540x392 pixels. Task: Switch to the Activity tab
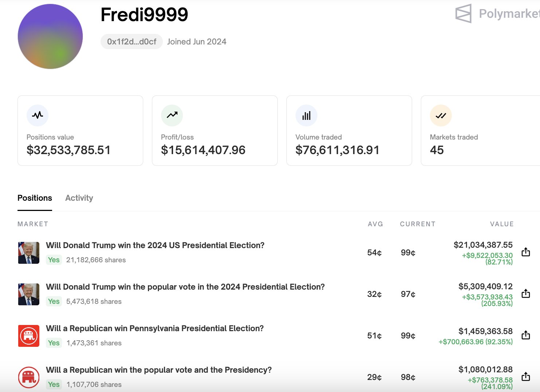click(x=79, y=198)
